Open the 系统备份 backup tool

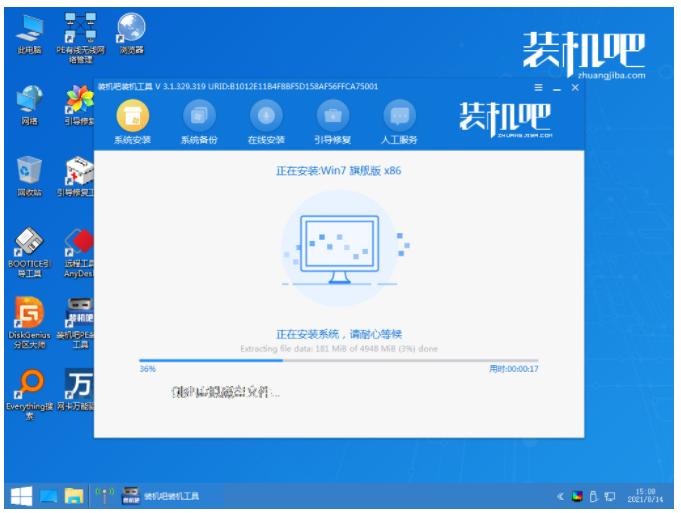199,122
